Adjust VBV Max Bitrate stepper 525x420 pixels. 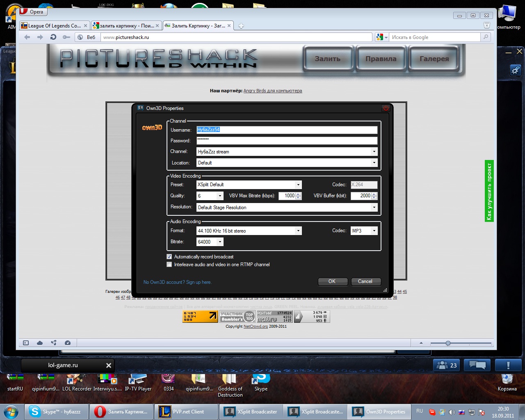click(298, 196)
